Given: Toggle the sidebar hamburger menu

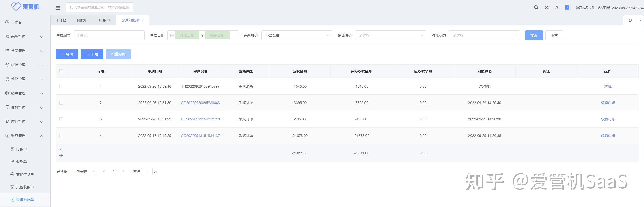Looking at the screenshot, I should pos(58,8).
